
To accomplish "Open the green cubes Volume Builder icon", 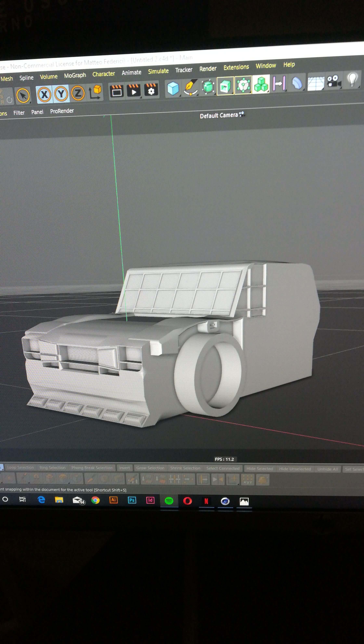I will tap(261, 84).
